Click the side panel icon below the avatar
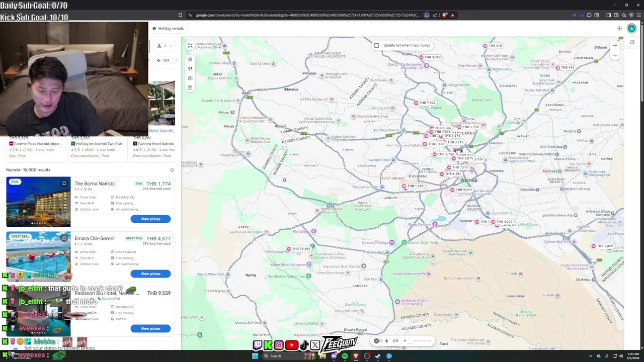This screenshot has height=362, width=644. [x=632, y=42]
